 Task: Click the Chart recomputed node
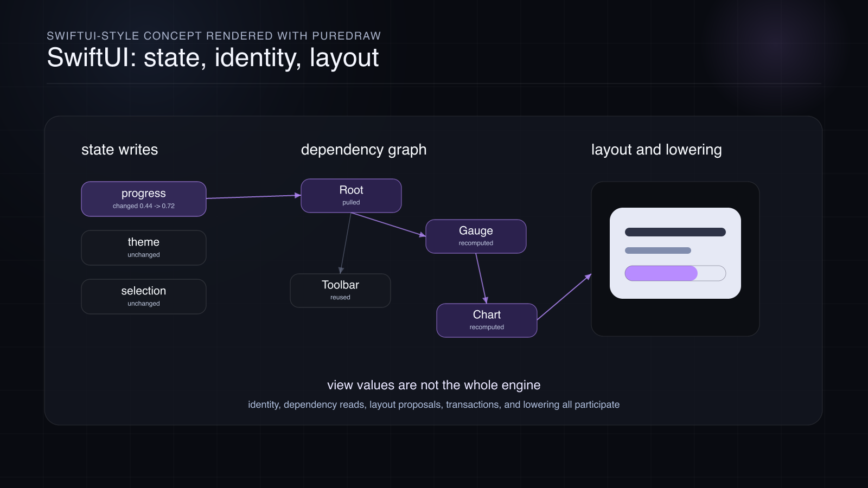(487, 320)
